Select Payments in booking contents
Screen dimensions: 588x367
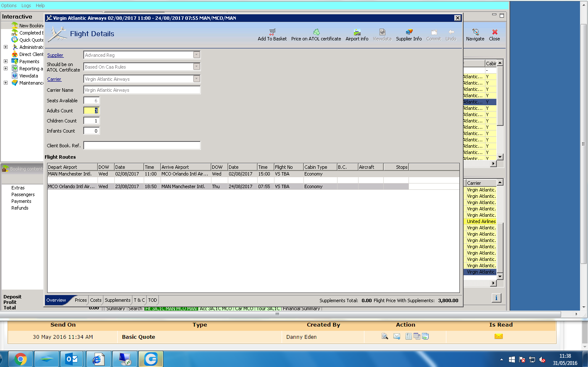pos(21,201)
